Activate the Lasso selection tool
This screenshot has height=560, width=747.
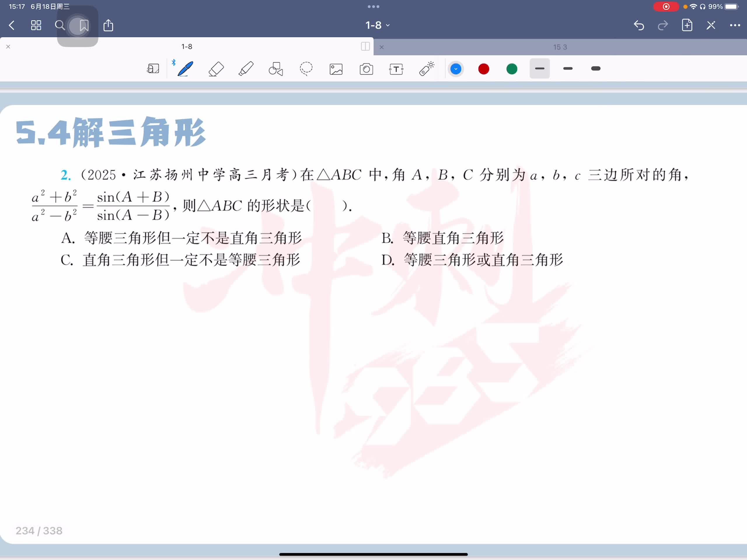(x=306, y=69)
